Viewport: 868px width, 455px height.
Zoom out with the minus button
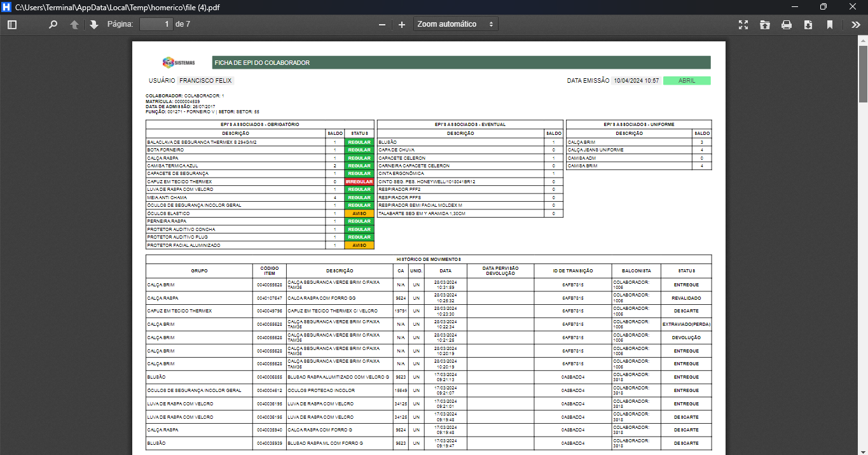(x=382, y=24)
